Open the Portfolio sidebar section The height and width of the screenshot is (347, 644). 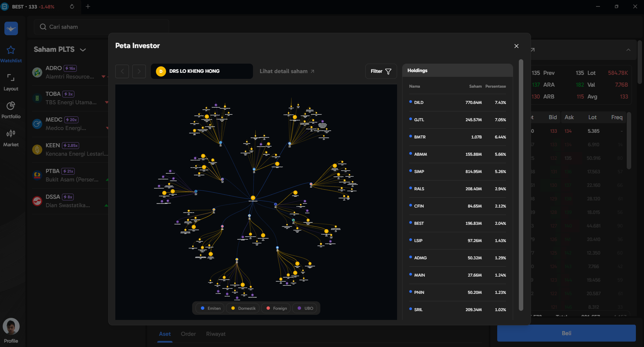11,110
